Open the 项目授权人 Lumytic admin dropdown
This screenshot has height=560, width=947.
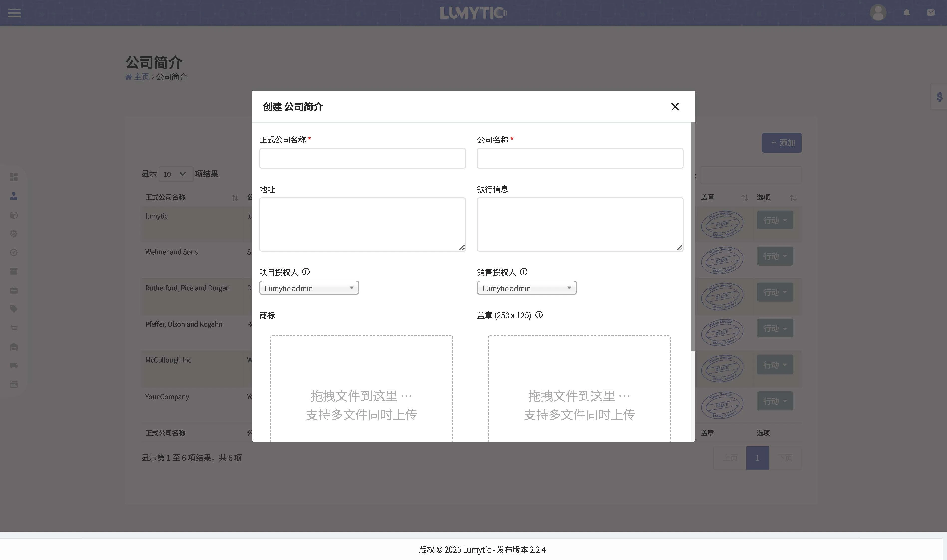point(308,288)
